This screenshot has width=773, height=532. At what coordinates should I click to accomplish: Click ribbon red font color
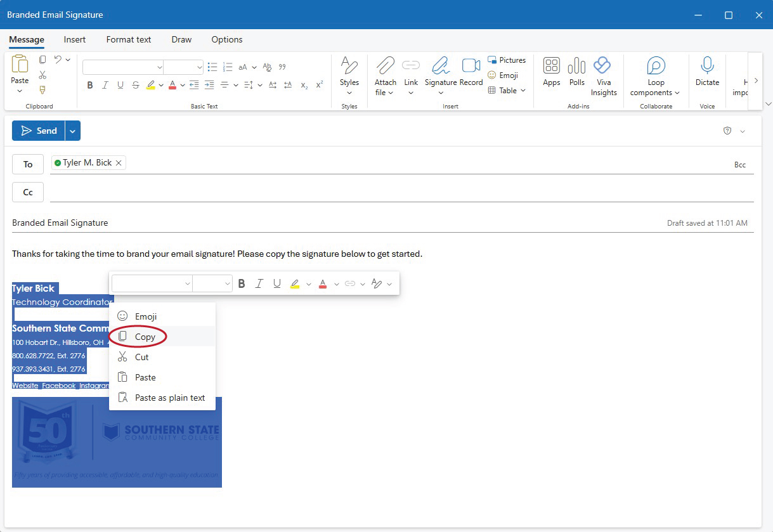(x=172, y=85)
